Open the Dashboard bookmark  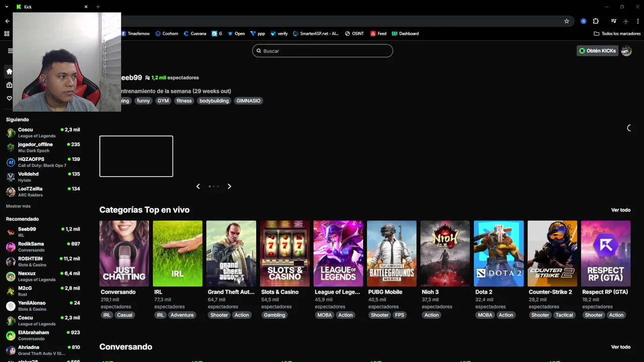tap(405, 34)
